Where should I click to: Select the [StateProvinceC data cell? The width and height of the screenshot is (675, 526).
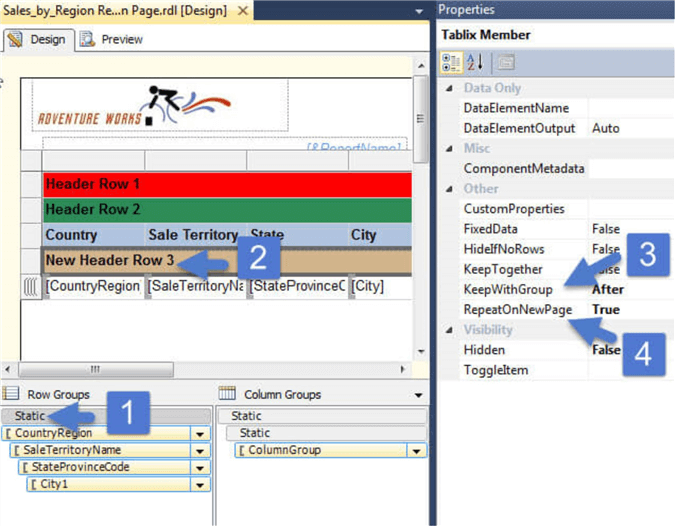[298, 287]
